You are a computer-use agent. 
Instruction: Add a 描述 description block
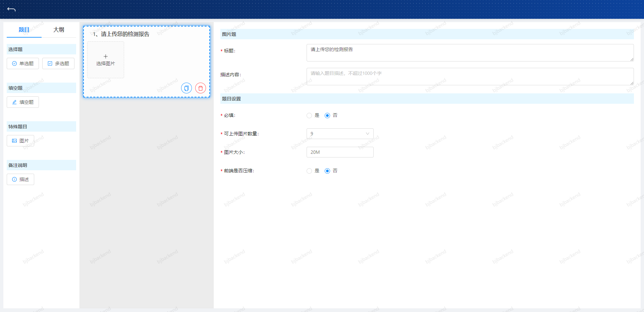pos(20,179)
